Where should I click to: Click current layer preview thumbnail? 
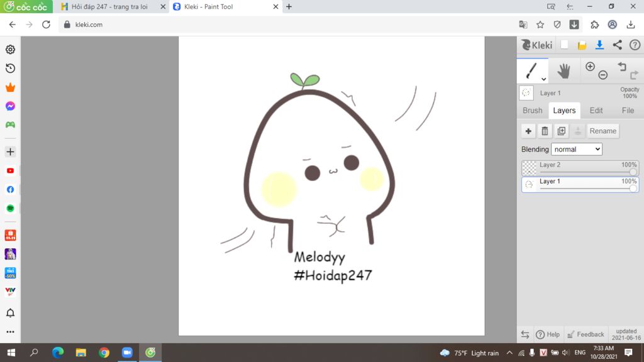pyautogui.click(x=526, y=93)
